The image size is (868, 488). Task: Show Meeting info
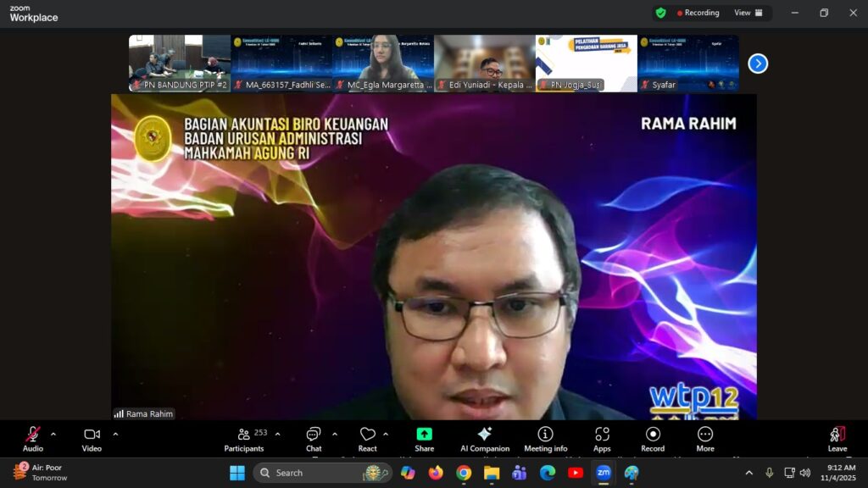click(x=545, y=435)
